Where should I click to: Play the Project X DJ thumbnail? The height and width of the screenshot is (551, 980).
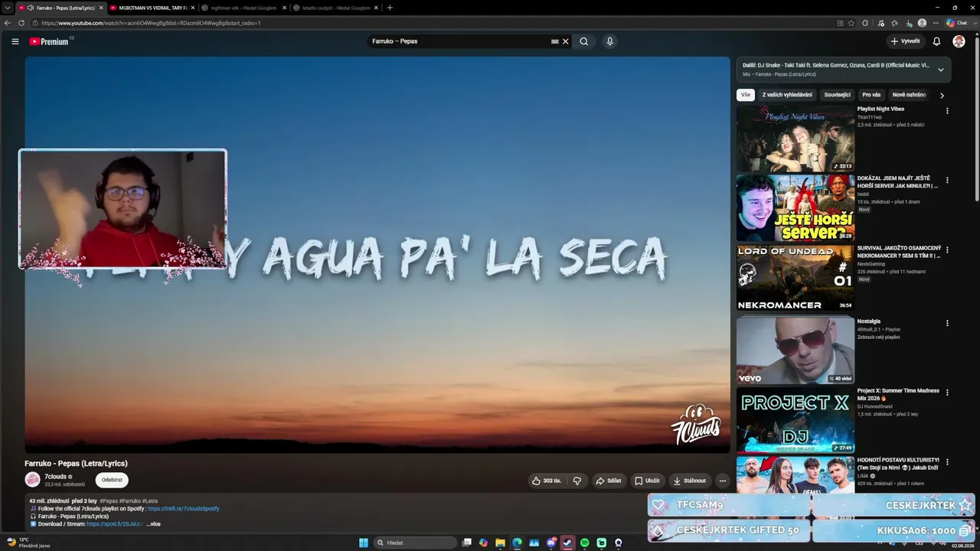pyautogui.click(x=795, y=420)
